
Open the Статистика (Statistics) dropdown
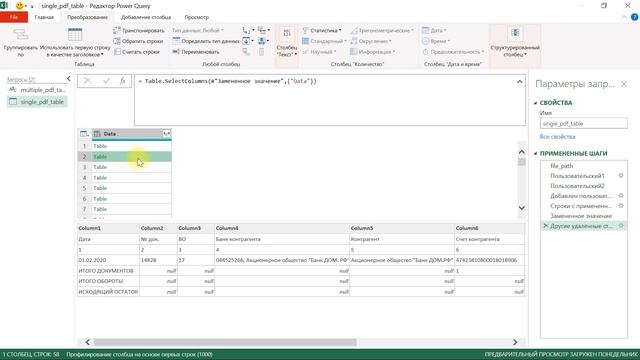tap(322, 30)
